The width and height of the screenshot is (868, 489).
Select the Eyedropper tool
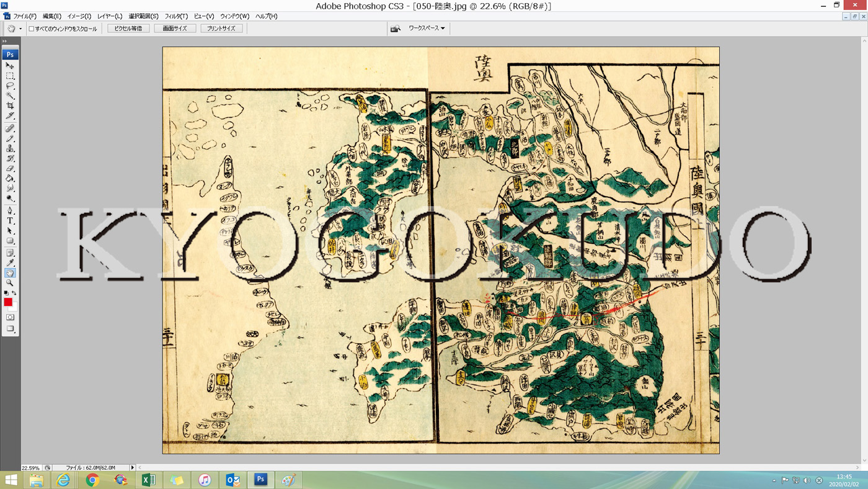coord(10,263)
